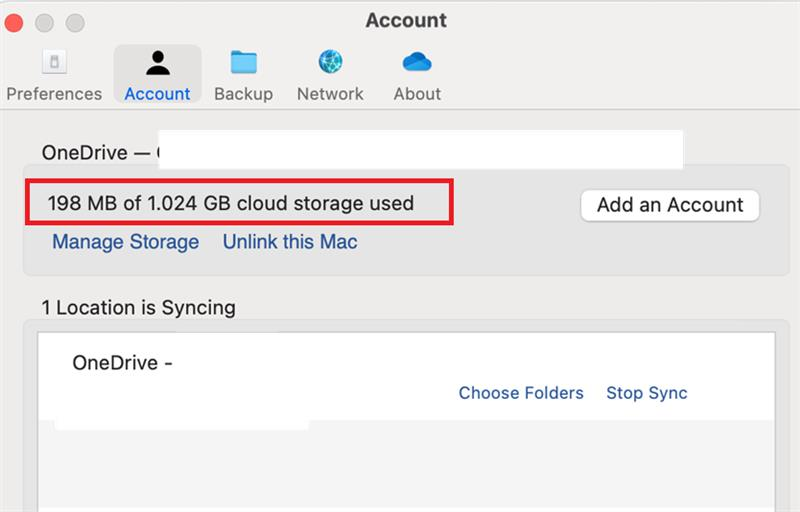Click the '1 Location is Syncing' heading
800x512 pixels.
pyautogui.click(x=138, y=308)
